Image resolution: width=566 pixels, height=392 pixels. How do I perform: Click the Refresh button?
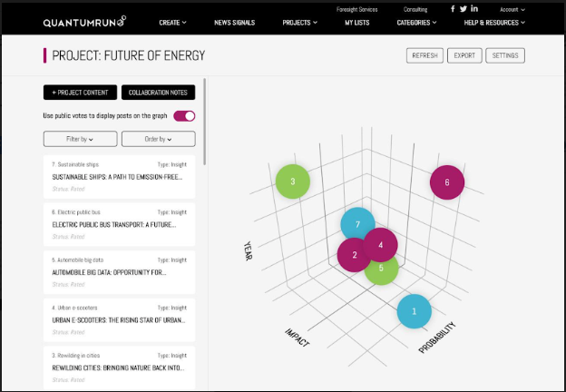pyautogui.click(x=424, y=55)
